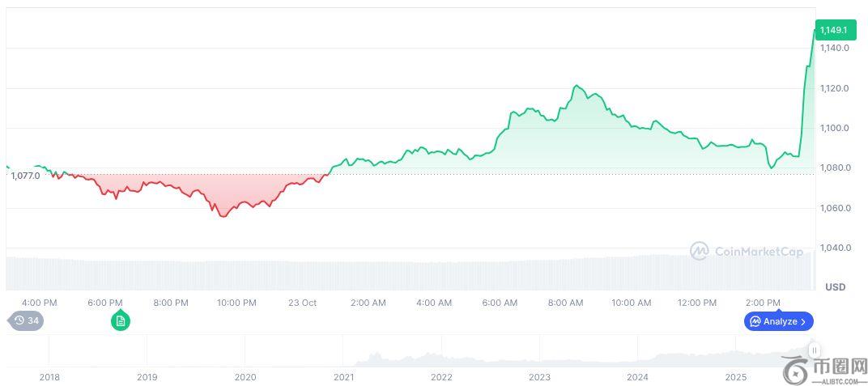
Task: Grab the timeline range pause handle
Action: 815,350
